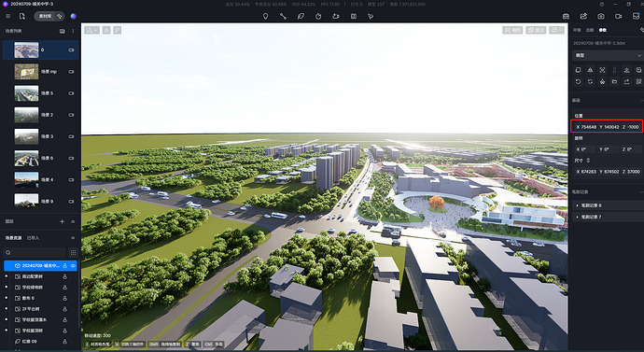Click the resource search input field
Image resolution: width=644 pixels, height=352 pixels.
click(x=35, y=253)
